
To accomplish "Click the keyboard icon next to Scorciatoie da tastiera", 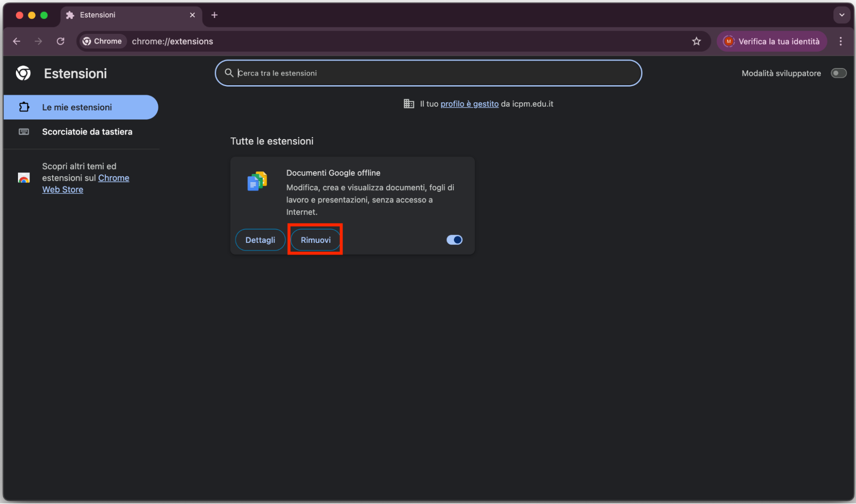I will pyautogui.click(x=25, y=131).
